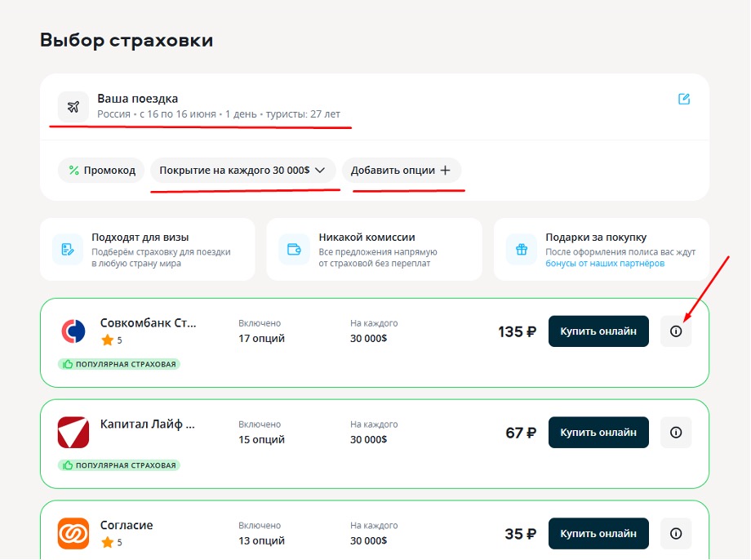Click the edit trip pencil icon

[684, 99]
